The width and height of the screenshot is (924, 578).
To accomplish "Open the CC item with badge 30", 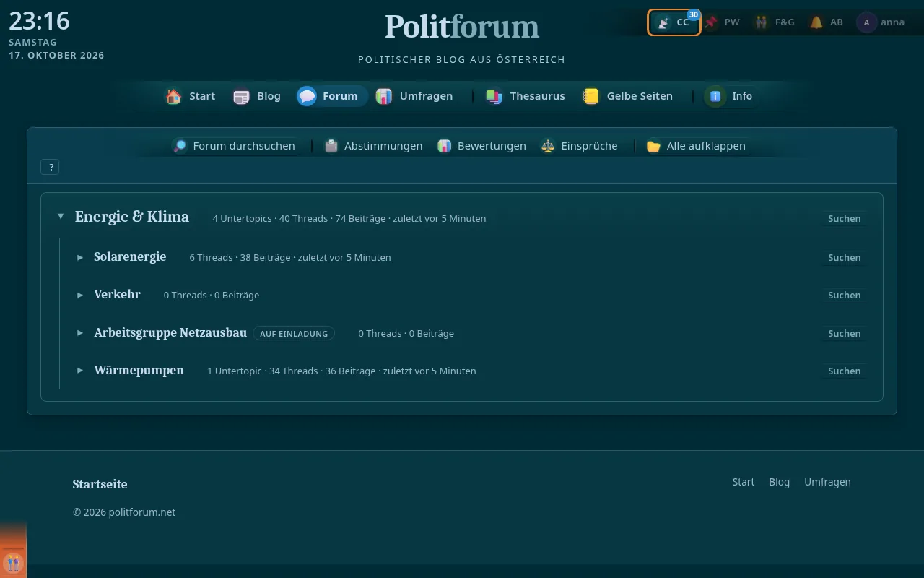I will [x=674, y=22].
